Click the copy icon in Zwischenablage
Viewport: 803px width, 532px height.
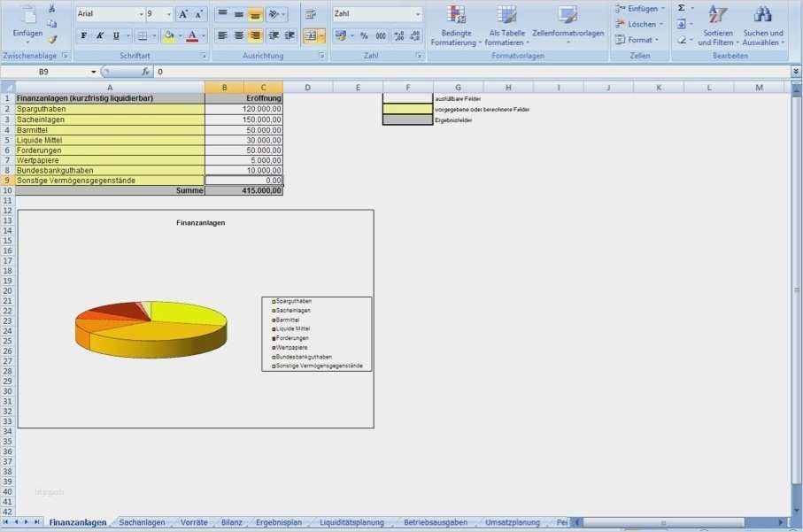[51, 24]
